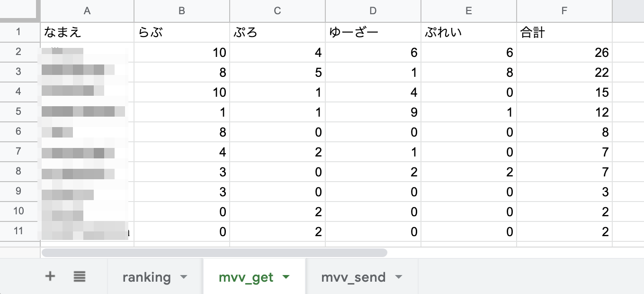
Task: Select column A header
Action: (87, 11)
